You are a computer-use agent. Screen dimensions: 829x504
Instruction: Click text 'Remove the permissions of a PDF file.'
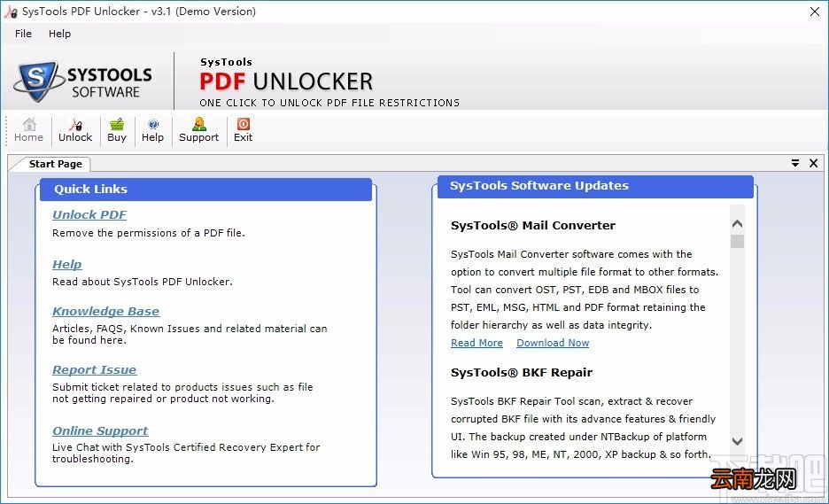tap(149, 233)
